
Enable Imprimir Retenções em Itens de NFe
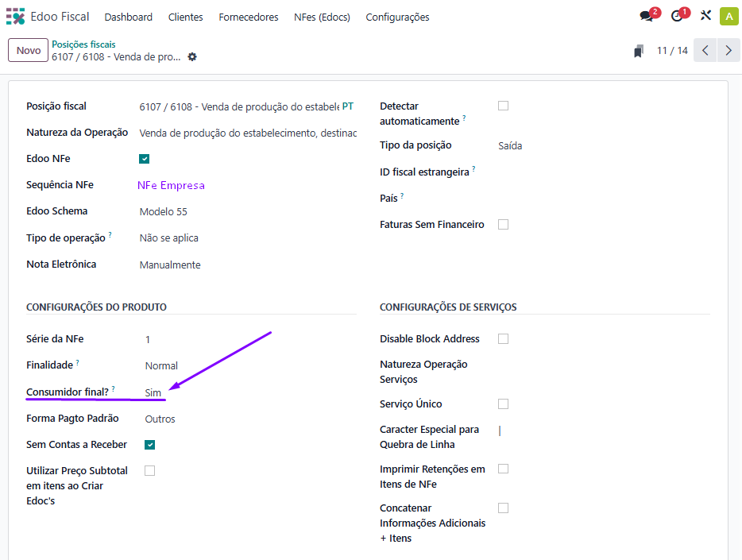pyautogui.click(x=504, y=469)
